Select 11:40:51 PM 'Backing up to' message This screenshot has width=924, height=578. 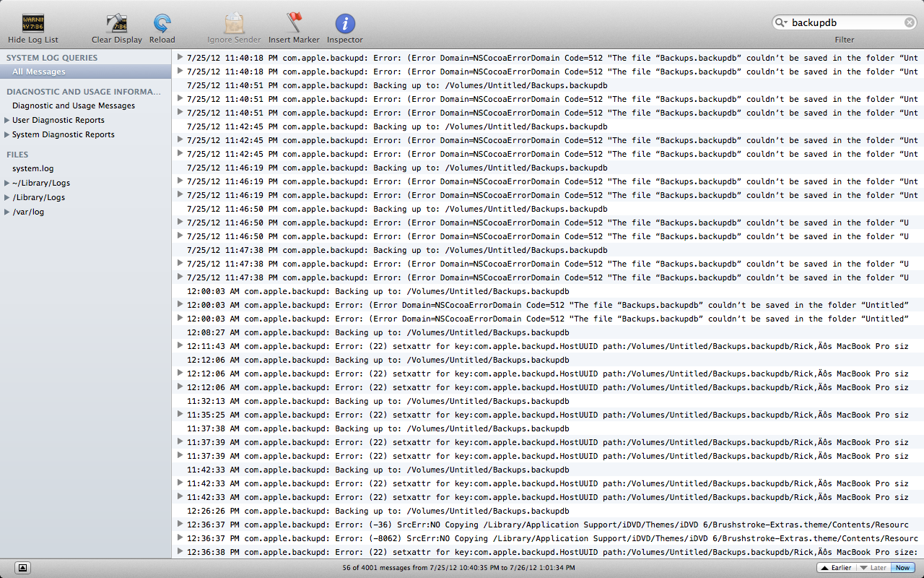548,85
